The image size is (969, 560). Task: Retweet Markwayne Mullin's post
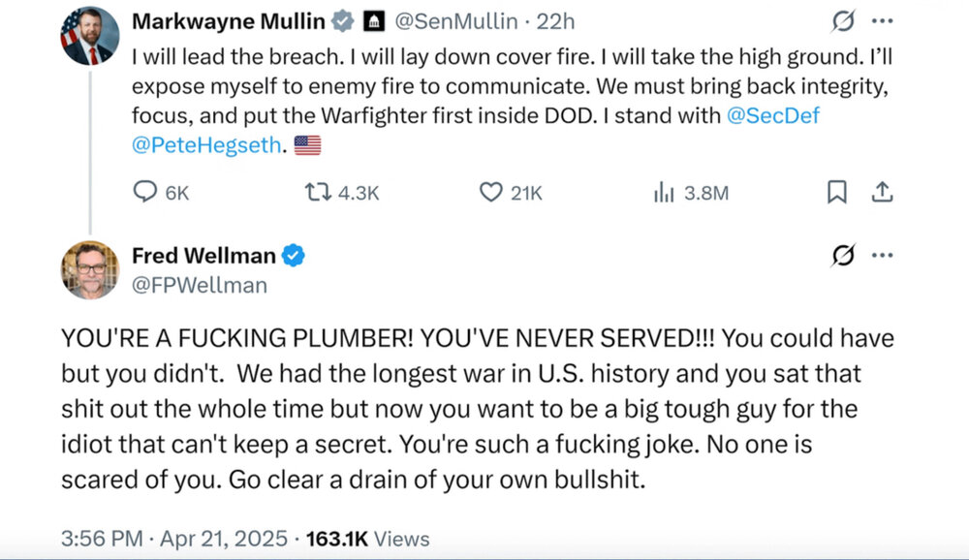317,193
